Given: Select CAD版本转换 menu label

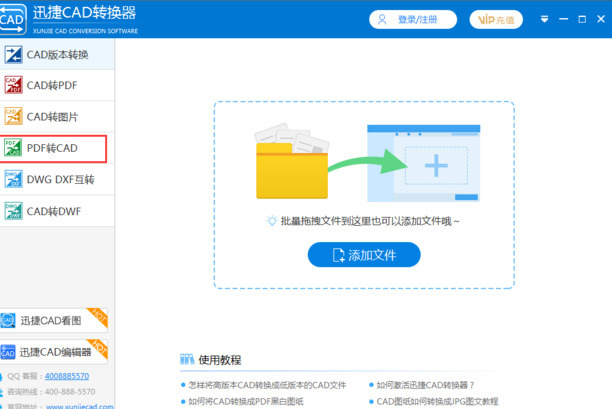Looking at the screenshot, I should point(57,55).
